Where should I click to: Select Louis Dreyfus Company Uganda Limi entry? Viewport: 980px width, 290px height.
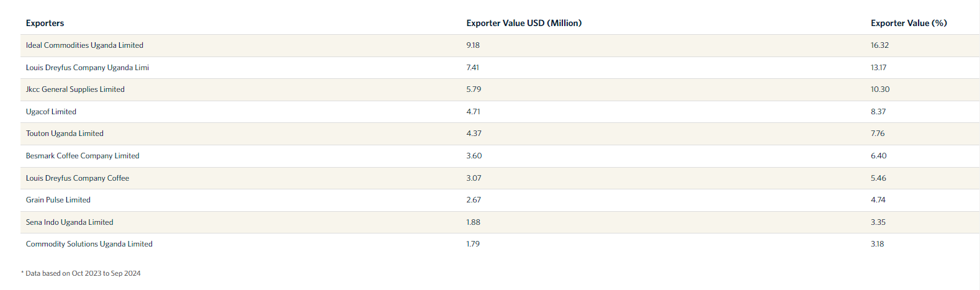(x=88, y=68)
